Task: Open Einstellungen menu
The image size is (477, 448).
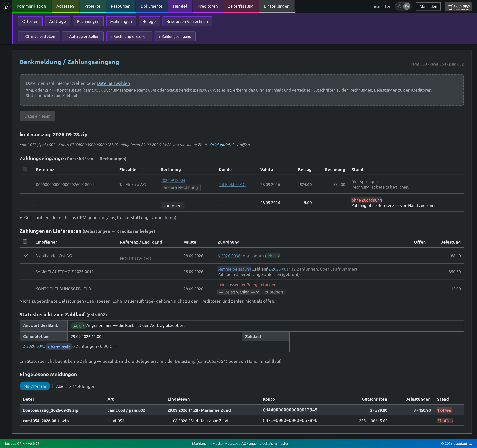Action: [277, 6]
